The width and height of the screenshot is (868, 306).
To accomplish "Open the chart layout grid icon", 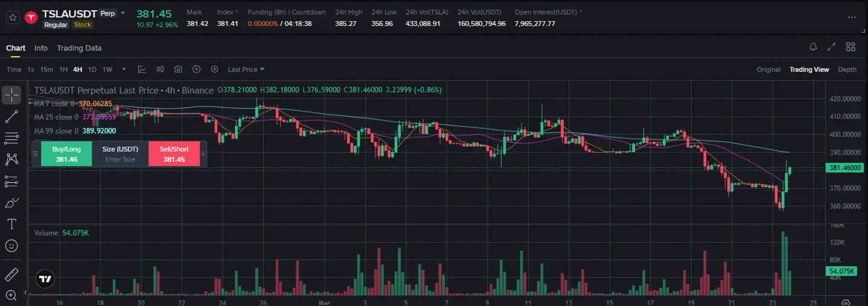I will click(x=850, y=47).
